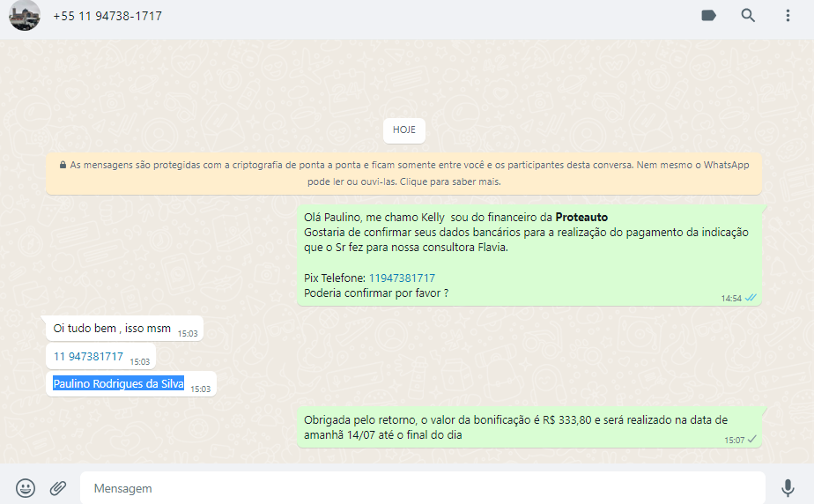Click the highlighted Paulino Rodrigues da Silva message
The image size is (814, 504).
click(x=118, y=384)
